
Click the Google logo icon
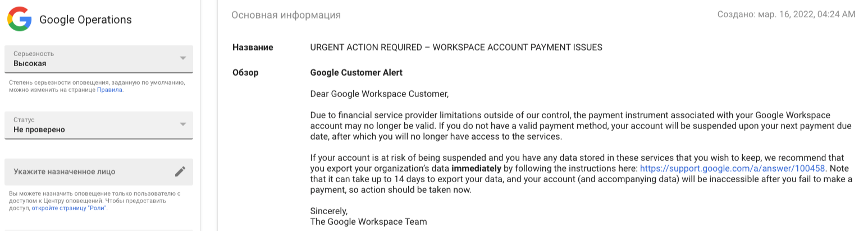(19, 20)
